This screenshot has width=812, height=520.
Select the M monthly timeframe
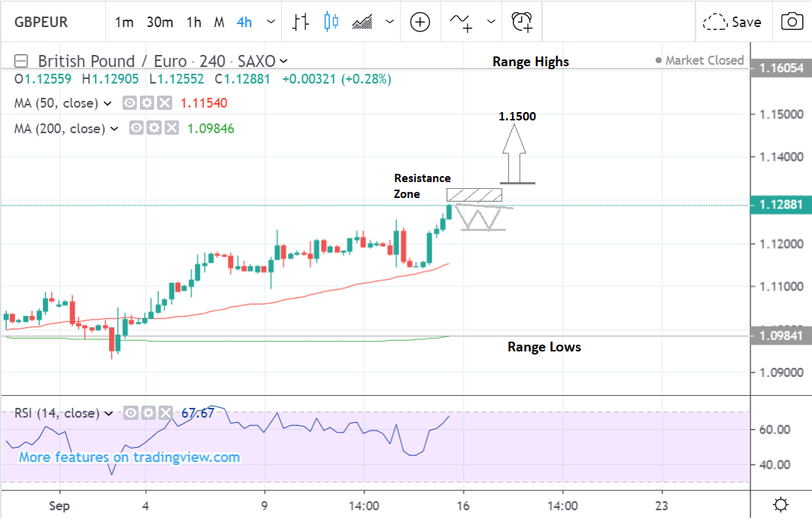[x=219, y=22]
